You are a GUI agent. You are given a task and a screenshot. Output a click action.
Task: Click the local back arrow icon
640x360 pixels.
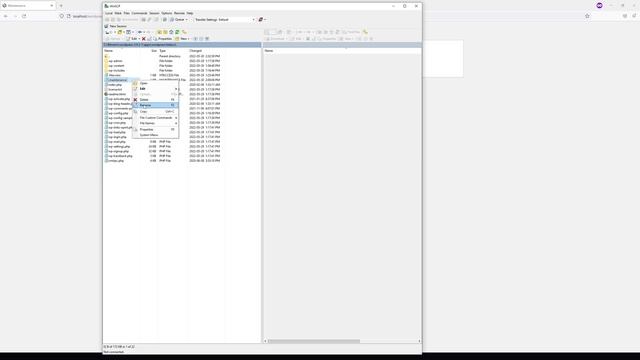pyautogui.click(x=140, y=32)
